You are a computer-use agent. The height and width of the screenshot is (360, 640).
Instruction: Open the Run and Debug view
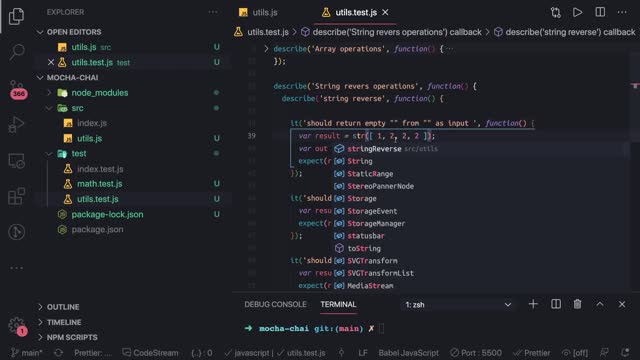(x=16, y=124)
